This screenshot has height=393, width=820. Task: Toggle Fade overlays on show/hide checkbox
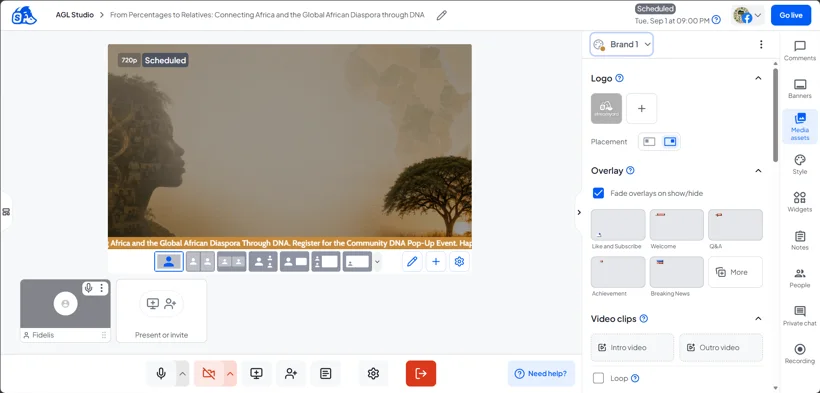598,193
